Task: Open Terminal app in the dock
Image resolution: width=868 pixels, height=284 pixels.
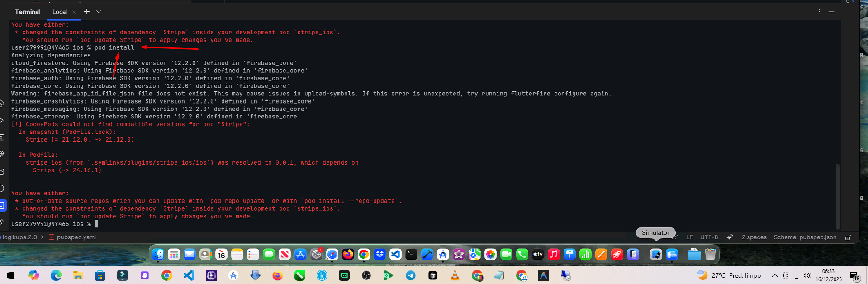Action: pyautogui.click(x=411, y=255)
